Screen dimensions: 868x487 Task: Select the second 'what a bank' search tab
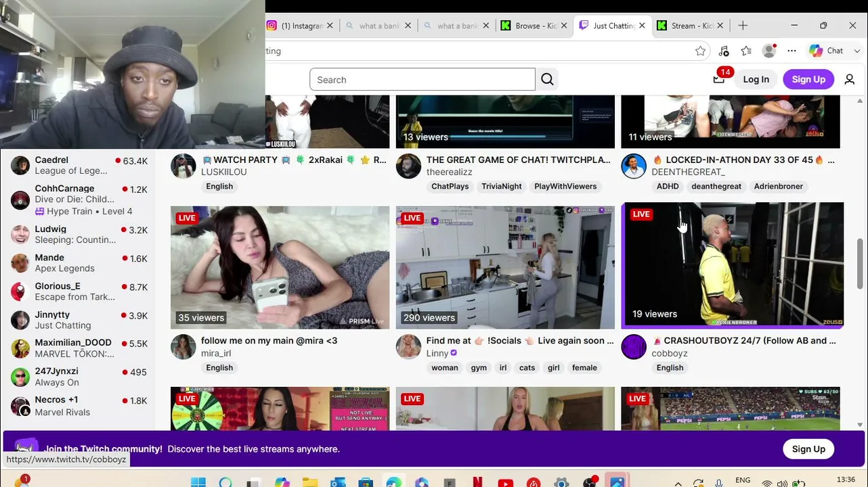(x=456, y=26)
